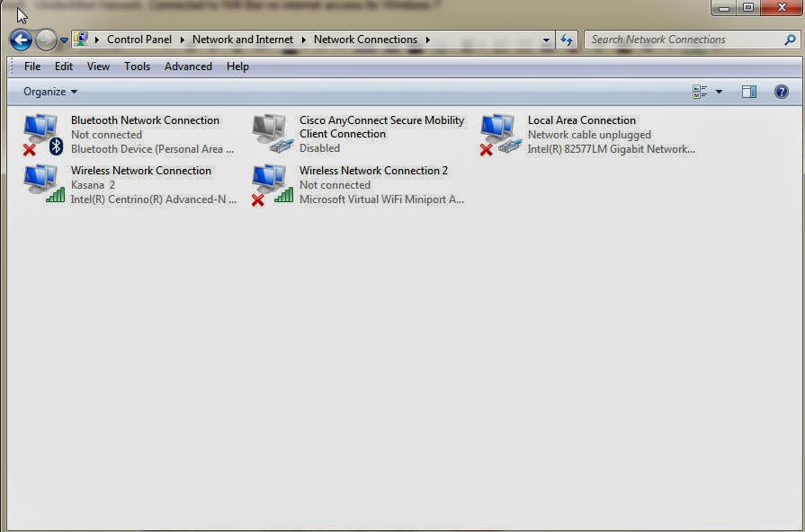Open the View menu
Viewport: 805px width, 532px height.
point(98,66)
